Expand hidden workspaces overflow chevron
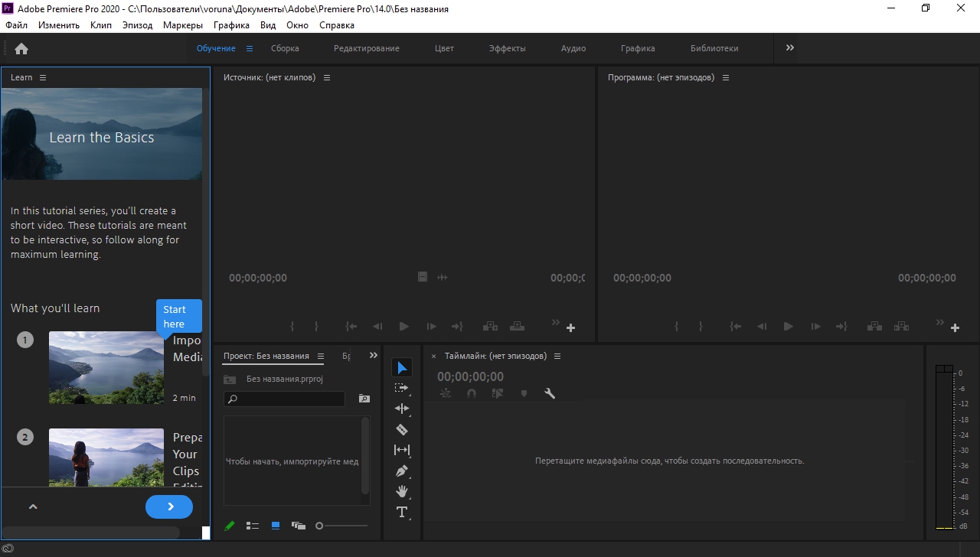Screen dimensions: 980x557 pos(790,48)
